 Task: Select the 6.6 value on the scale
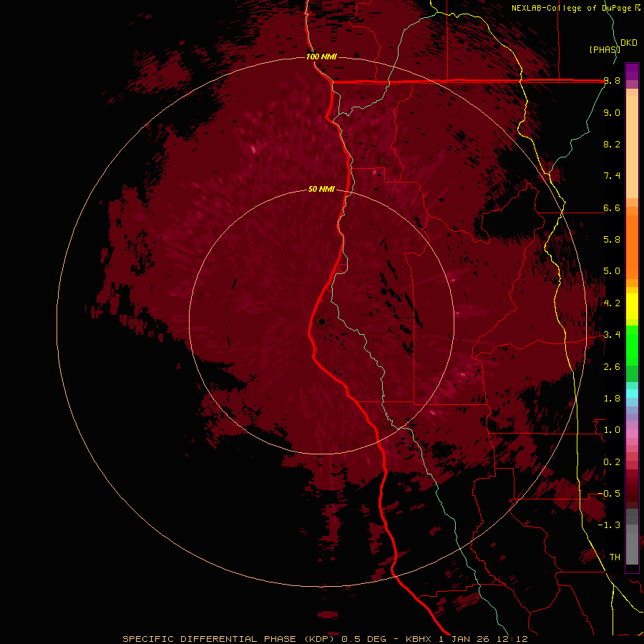click(612, 208)
